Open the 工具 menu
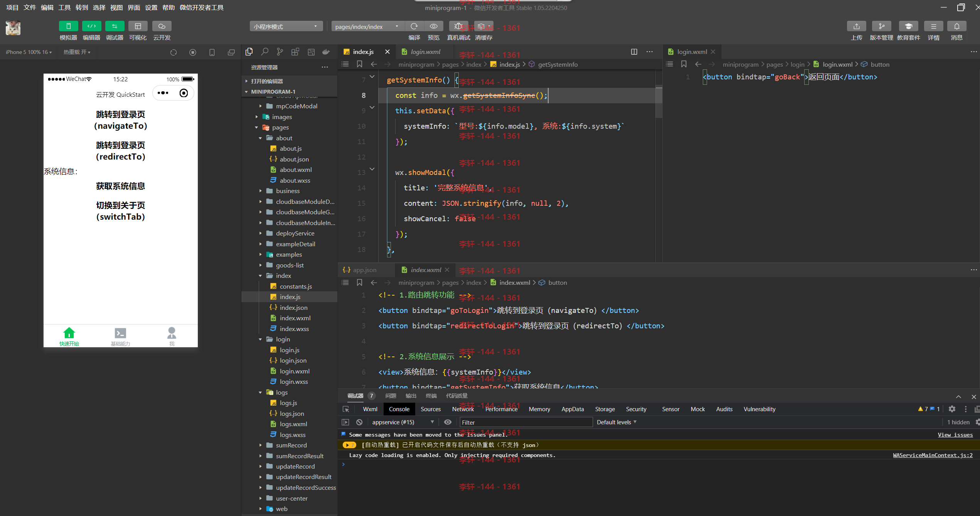Image resolution: width=980 pixels, height=516 pixels. [64, 7]
